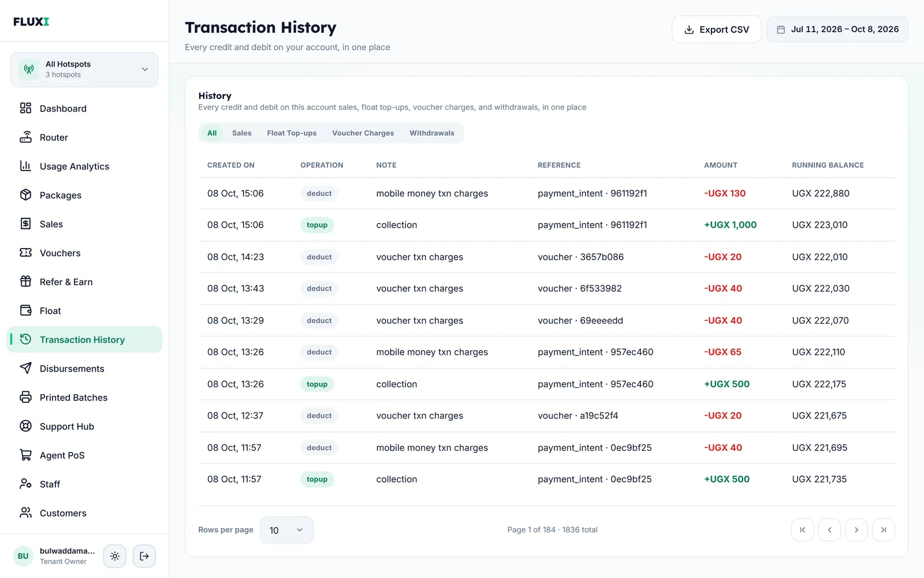Image resolution: width=924 pixels, height=578 pixels.
Task: Expand the All Hotspots selector
Action: [84, 69]
